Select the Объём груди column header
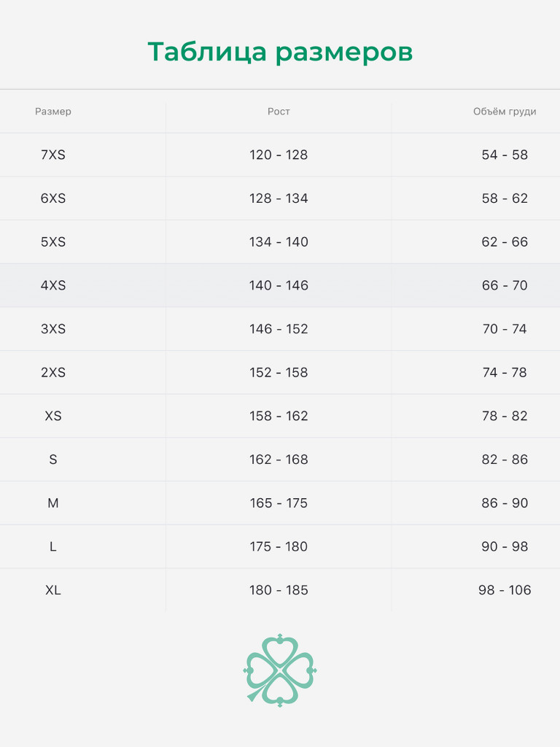560x747 pixels. coord(505,112)
